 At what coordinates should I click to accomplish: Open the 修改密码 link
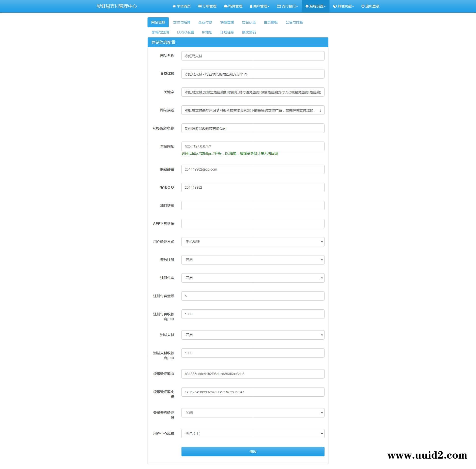[249, 32]
